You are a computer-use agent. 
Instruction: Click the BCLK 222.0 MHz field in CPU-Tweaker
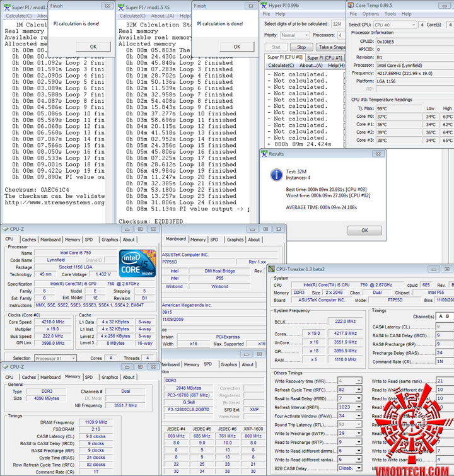[x=346, y=321]
